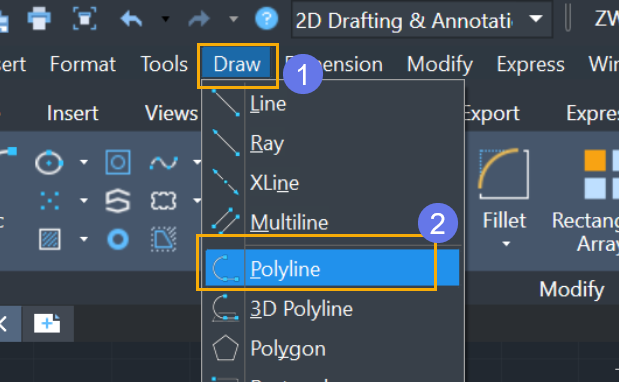The height and width of the screenshot is (382, 619).
Task: Switch to the Insert ribbon tab
Action: tap(73, 113)
